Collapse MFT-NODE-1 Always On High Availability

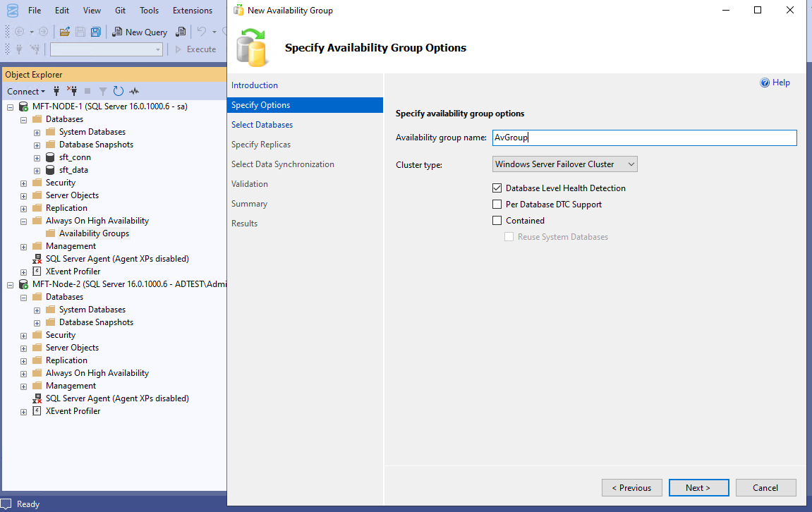click(23, 221)
